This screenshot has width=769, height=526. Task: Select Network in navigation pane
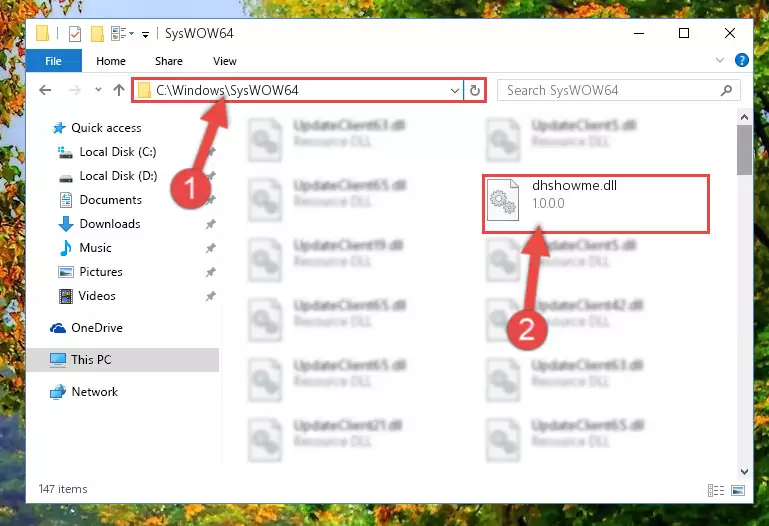coord(95,392)
